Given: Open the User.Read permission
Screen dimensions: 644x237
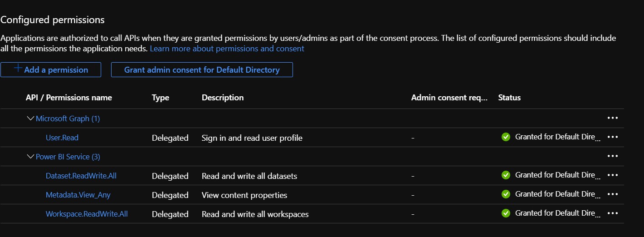Looking at the screenshot, I should [62, 138].
